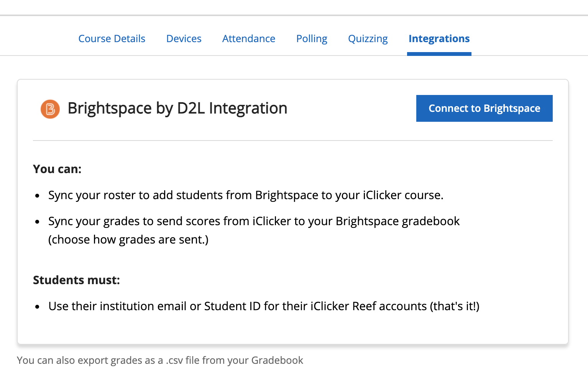
Task: Click the institution email requirement bullet
Action: 264,306
